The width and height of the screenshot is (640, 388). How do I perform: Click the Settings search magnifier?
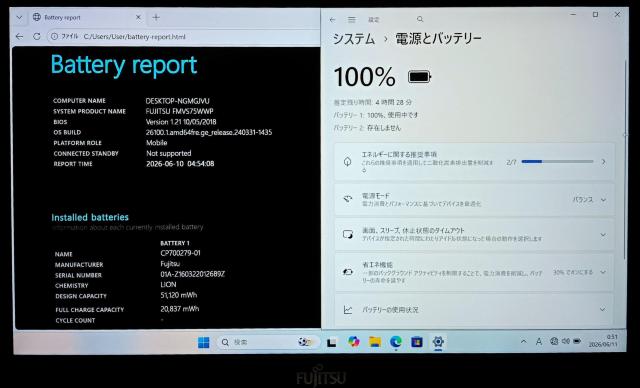(420, 19)
